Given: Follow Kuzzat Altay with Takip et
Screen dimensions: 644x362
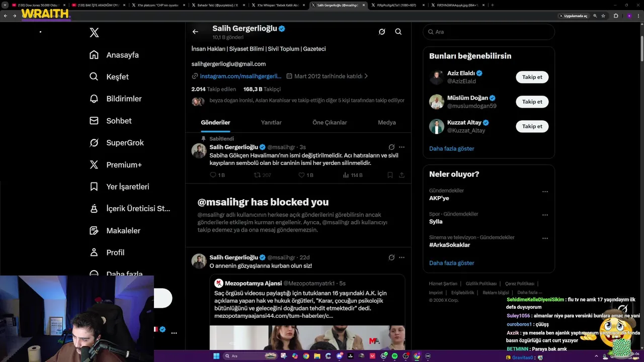Looking at the screenshot, I should click(x=532, y=126).
